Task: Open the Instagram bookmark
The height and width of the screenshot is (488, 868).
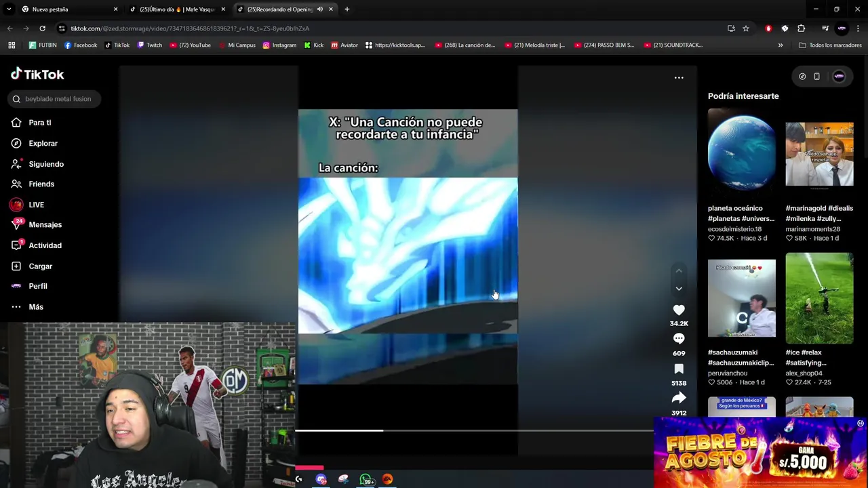Action: pos(279,45)
